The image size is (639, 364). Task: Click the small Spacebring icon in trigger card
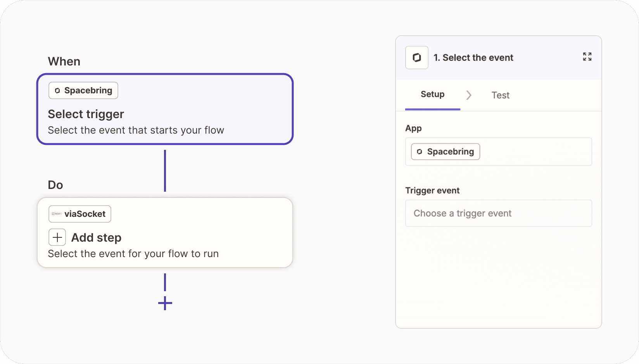57,91
